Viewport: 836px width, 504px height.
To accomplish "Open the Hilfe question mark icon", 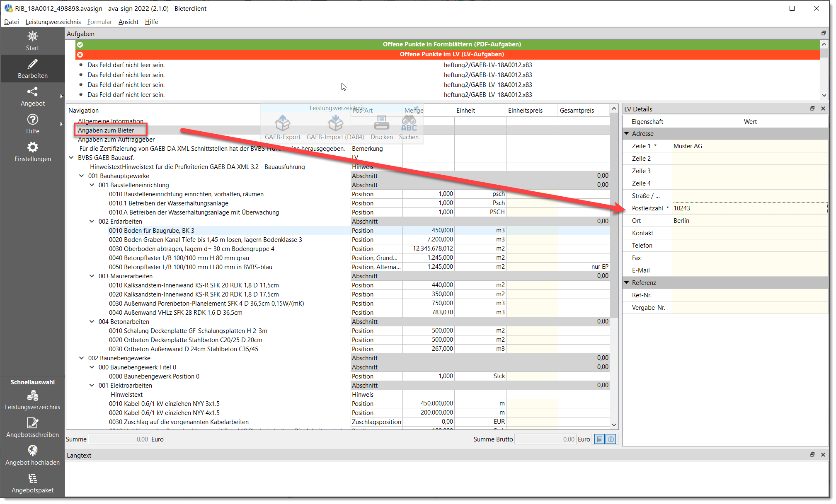I will pos(32,119).
